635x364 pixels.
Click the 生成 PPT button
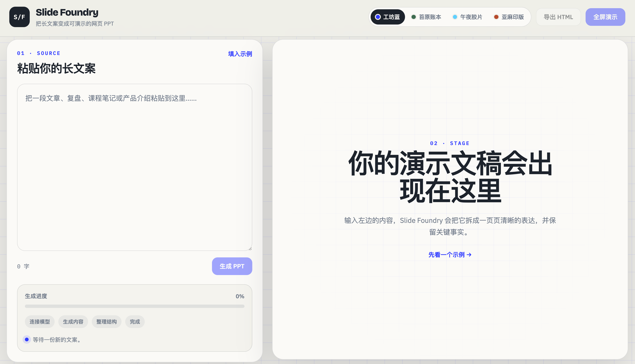pos(232,266)
